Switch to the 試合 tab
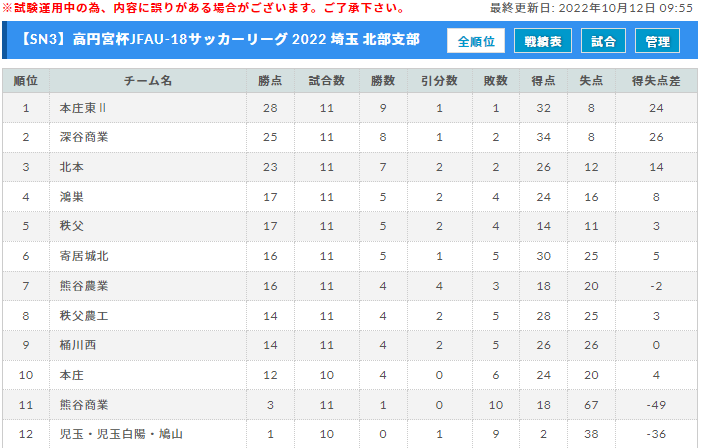Screen dimensions: 701x448 (x=603, y=41)
